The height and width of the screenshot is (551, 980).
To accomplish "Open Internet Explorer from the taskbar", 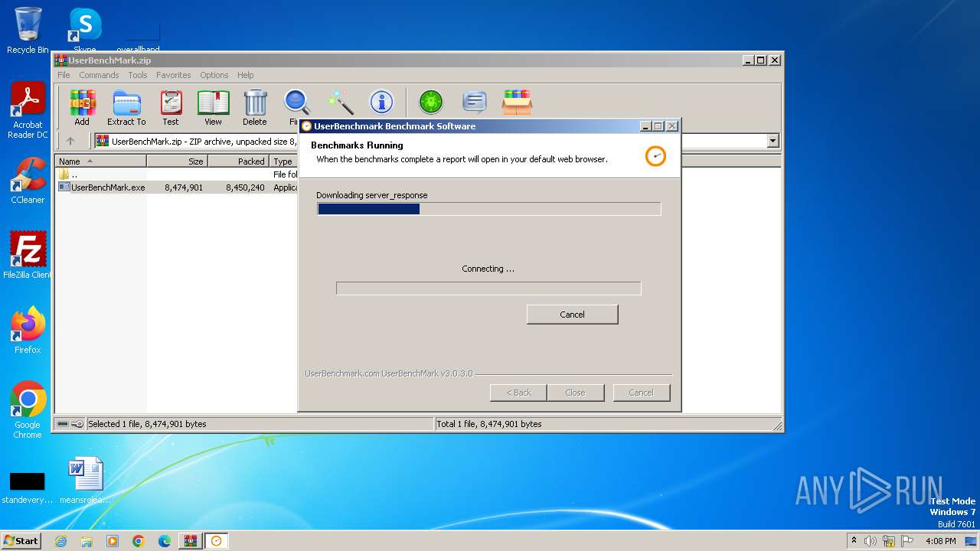I will pyautogui.click(x=60, y=541).
